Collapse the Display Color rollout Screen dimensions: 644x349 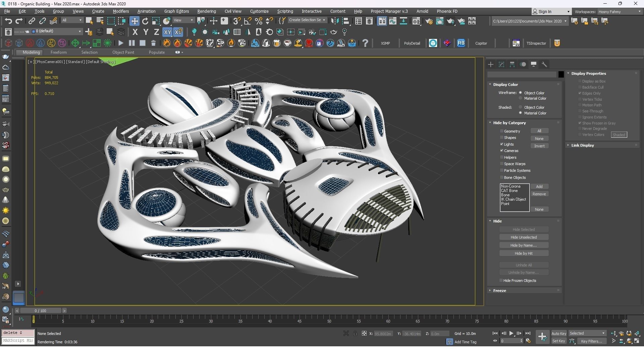(x=505, y=85)
